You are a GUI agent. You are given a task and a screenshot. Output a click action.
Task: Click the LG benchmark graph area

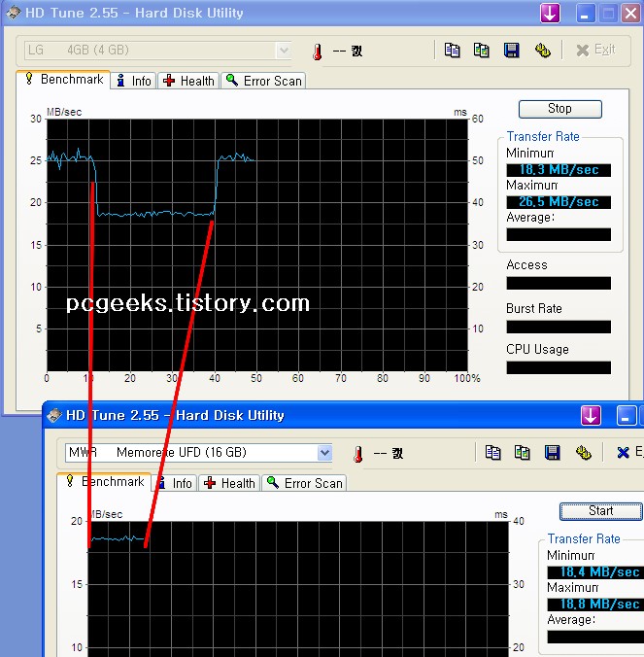pyautogui.click(x=257, y=245)
